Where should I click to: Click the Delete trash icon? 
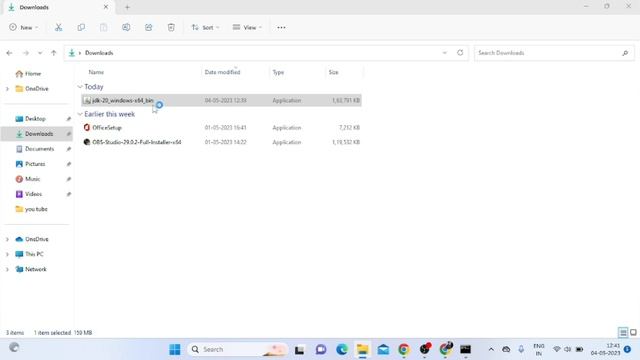pos(171,27)
